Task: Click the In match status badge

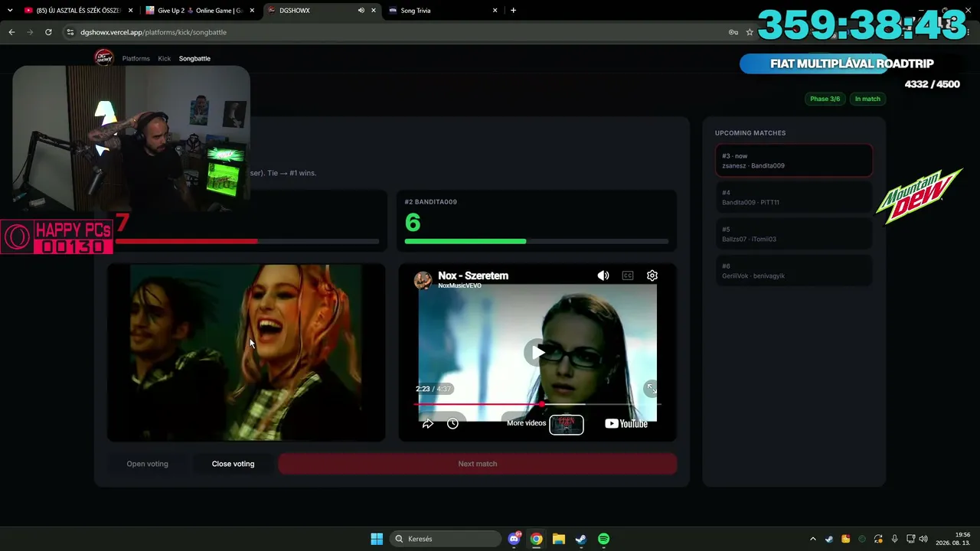Action: pos(867,99)
